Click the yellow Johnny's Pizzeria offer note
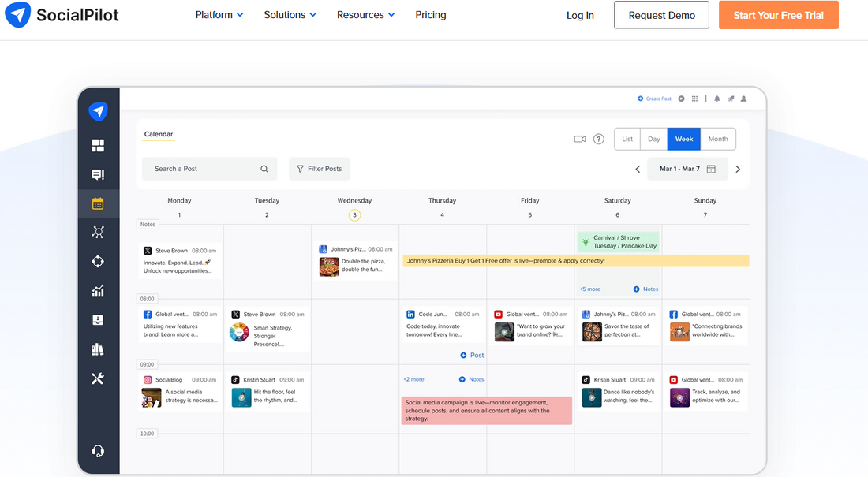The width and height of the screenshot is (868, 477). pyautogui.click(x=576, y=261)
